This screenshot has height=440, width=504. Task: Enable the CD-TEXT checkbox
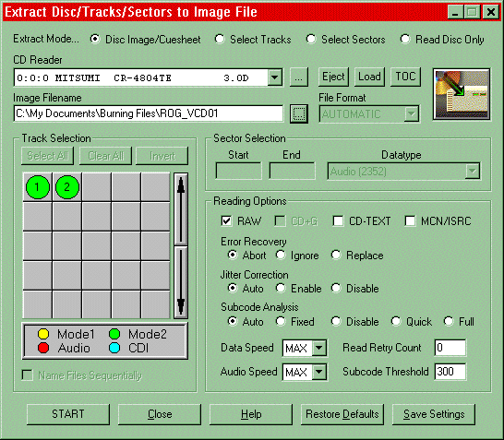point(338,221)
